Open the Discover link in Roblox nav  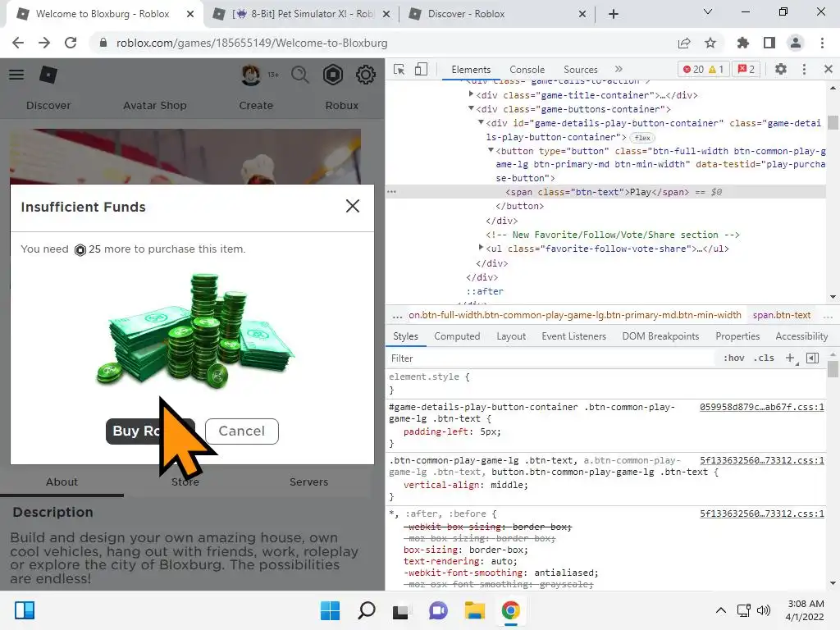click(x=48, y=106)
